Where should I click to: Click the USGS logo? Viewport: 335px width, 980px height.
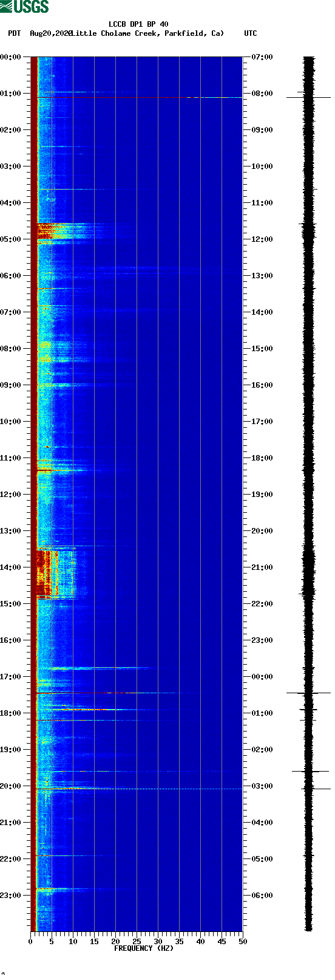pyautogui.click(x=24, y=7)
